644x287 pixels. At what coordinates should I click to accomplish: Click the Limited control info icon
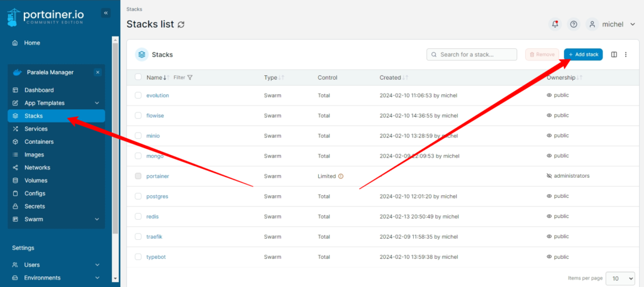tap(340, 176)
